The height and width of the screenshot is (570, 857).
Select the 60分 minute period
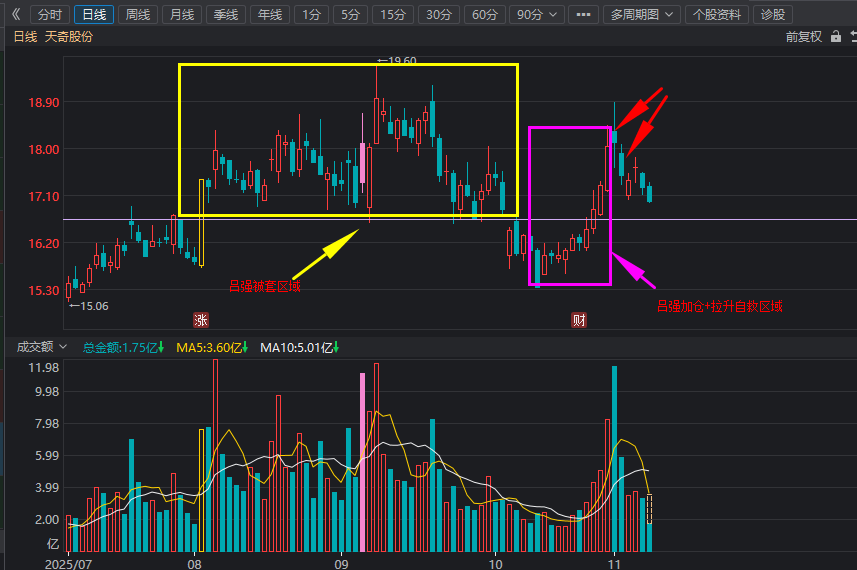(485, 14)
